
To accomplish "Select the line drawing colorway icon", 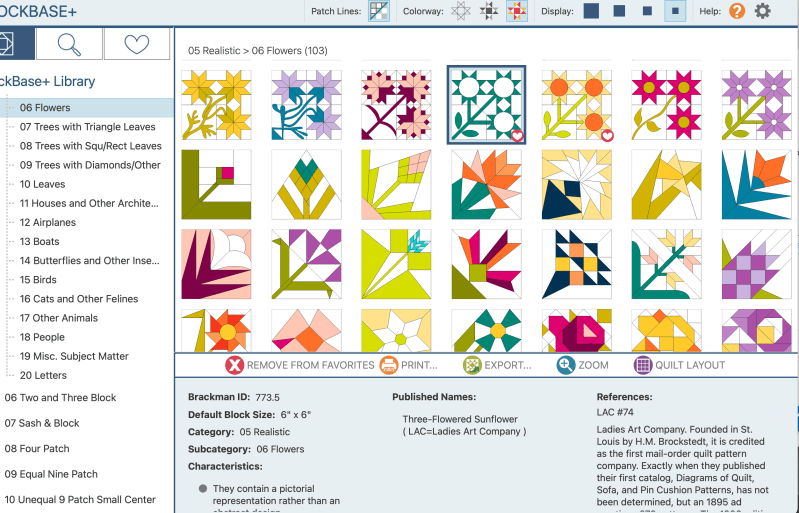I will (x=460, y=11).
